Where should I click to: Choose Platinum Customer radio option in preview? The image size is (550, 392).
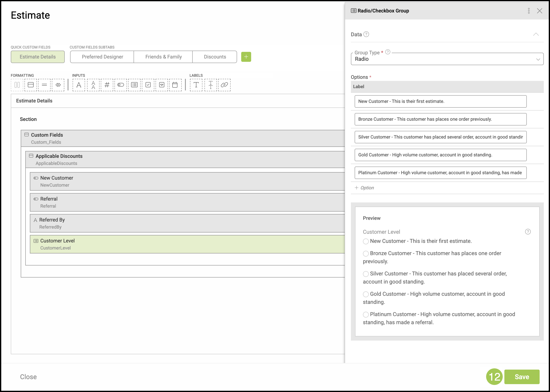point(366,314)
